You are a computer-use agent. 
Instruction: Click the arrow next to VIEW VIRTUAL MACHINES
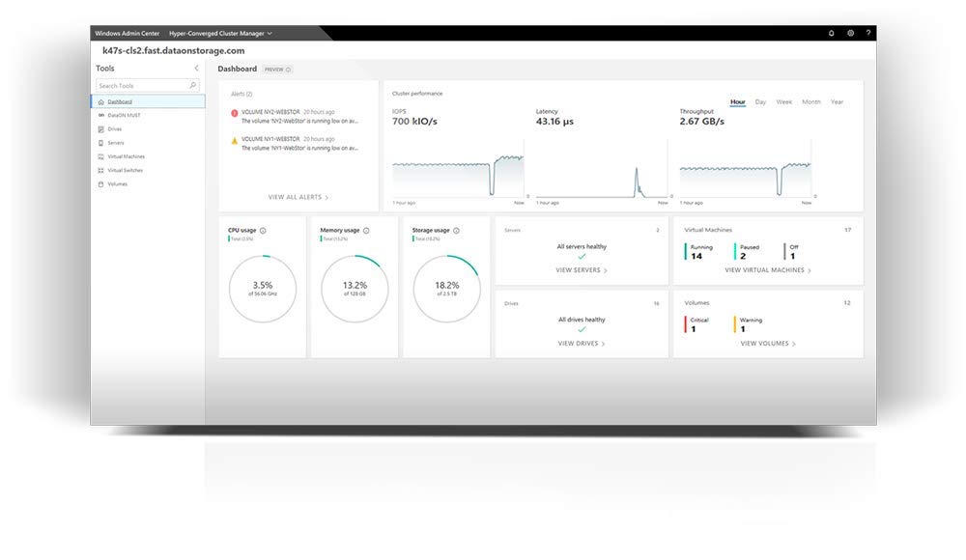click(810, 270)
